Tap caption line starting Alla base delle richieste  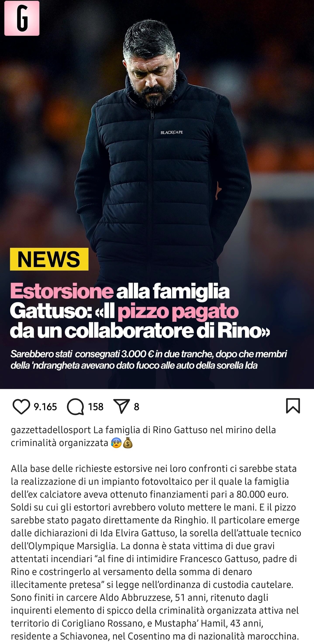click(x=154, y=468)
